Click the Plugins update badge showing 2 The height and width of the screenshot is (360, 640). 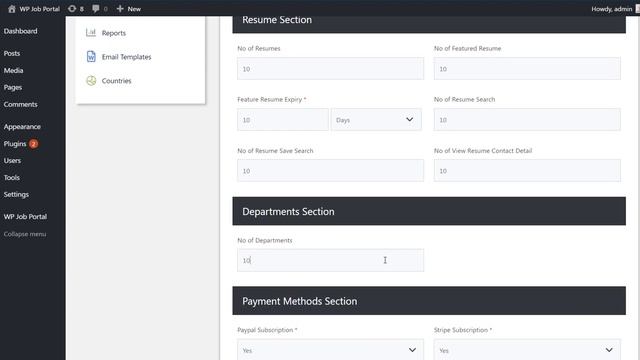(x=33, y=144)
